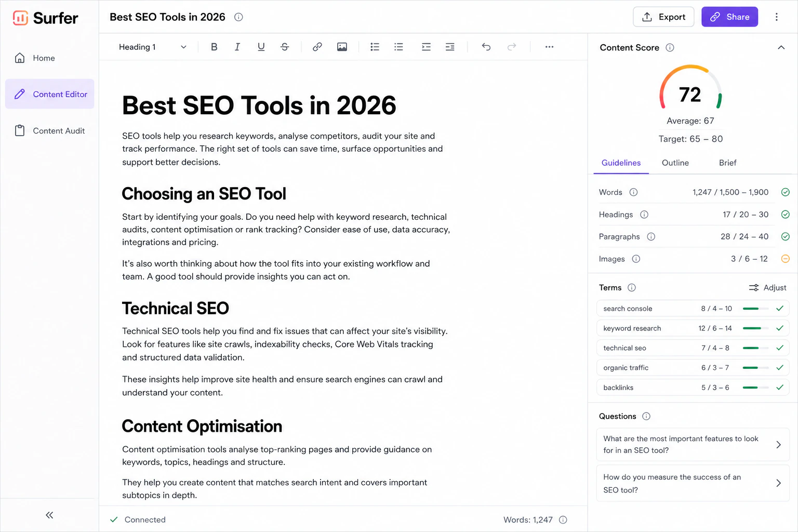Create a numbered list
798x532 pixels.
tap(398, 47)
